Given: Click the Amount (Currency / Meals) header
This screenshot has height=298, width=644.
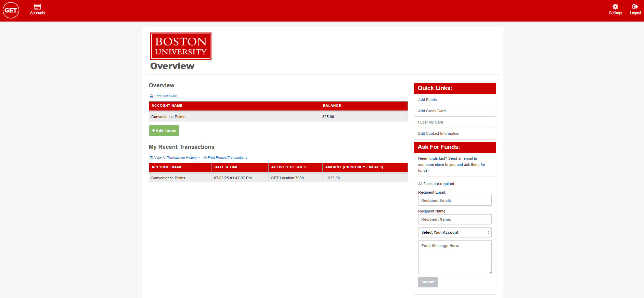Looking at the screenshot, I should [x=365, y=167].
